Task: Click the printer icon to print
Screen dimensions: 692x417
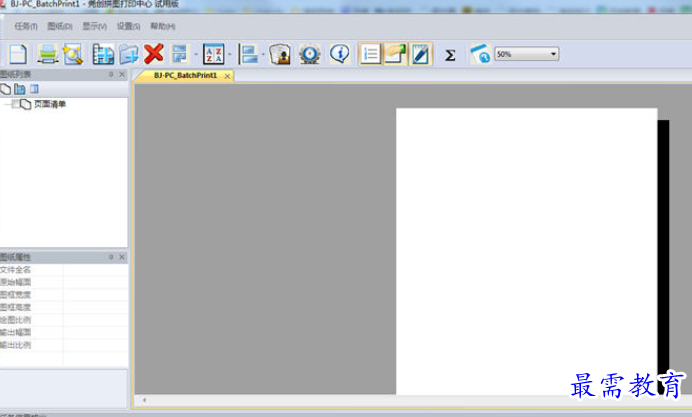Action: coord(47,54)
